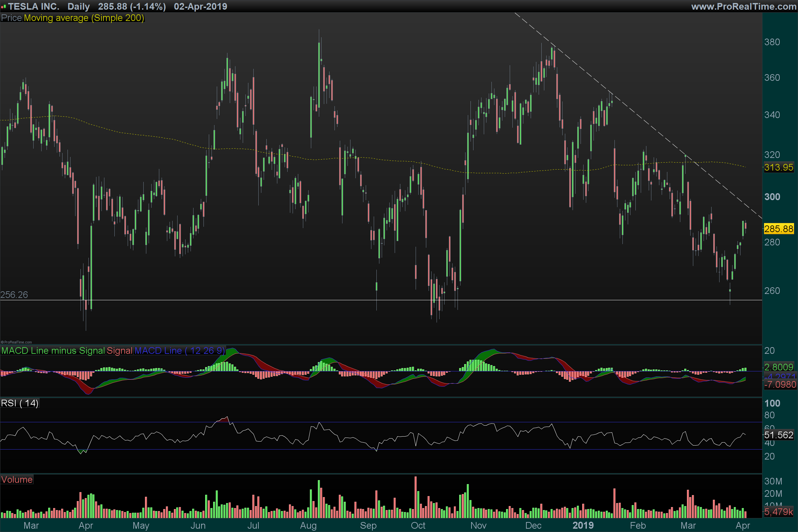
Task: Click the 2019 year marker on time axis
Action: (x=583, y=526)
